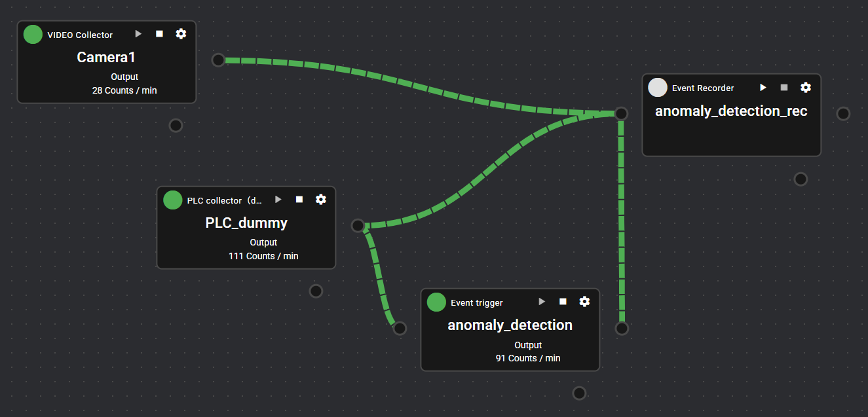The width and height of the screenshot is (868, 417).
Task: Toggle the green status indicator on Camera1
Action: click(x=32, y=34)
